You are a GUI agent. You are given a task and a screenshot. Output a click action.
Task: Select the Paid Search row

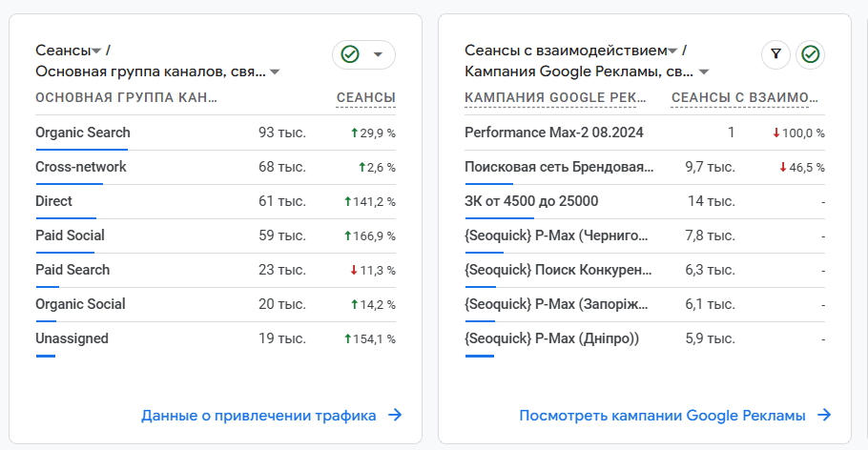pos(216,270)
